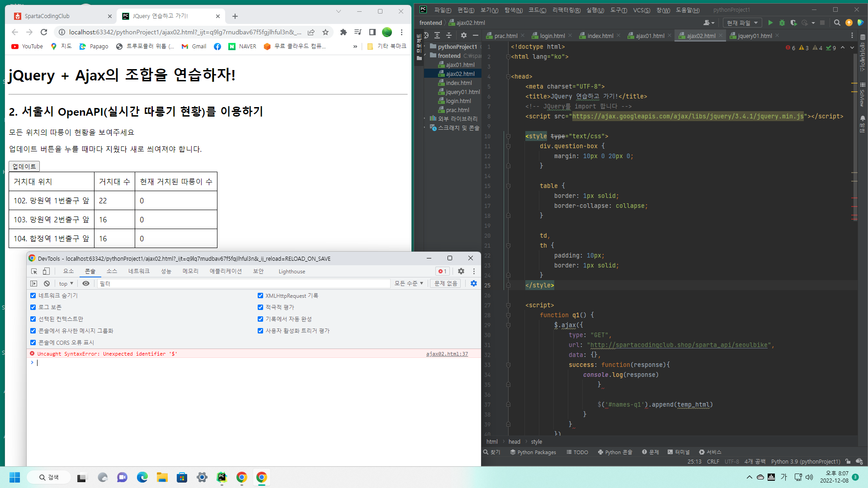Collapse all in PyCharm project tree toolbar
Screen dimensions: 868x488
pos(449,35)
